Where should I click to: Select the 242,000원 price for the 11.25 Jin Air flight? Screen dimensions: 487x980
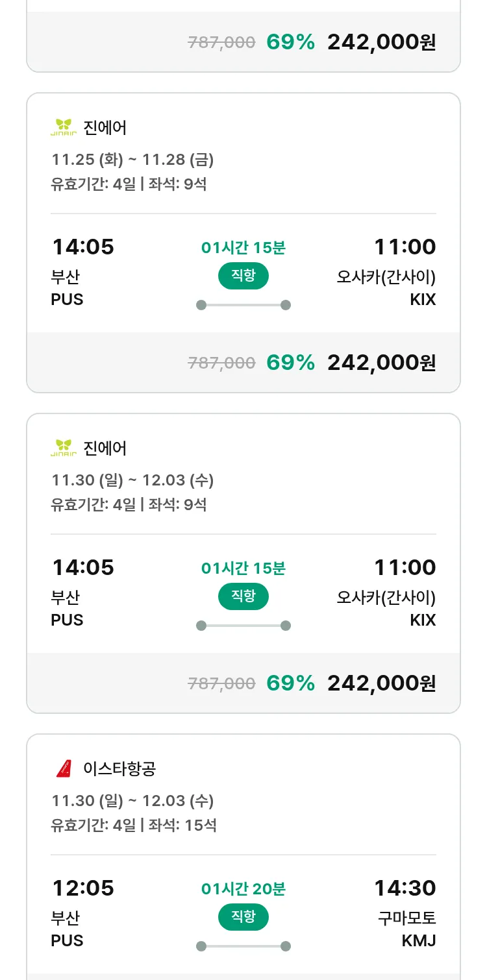point(381,362)
